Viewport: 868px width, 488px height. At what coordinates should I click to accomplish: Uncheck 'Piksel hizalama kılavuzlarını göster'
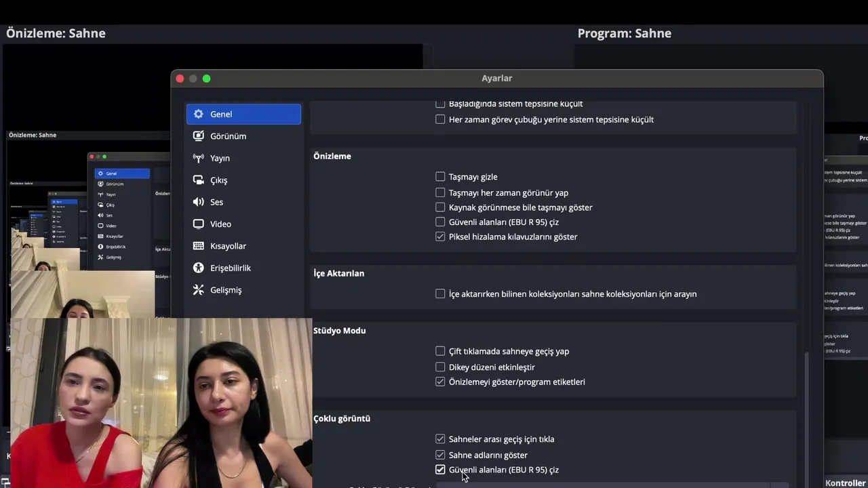440,237
